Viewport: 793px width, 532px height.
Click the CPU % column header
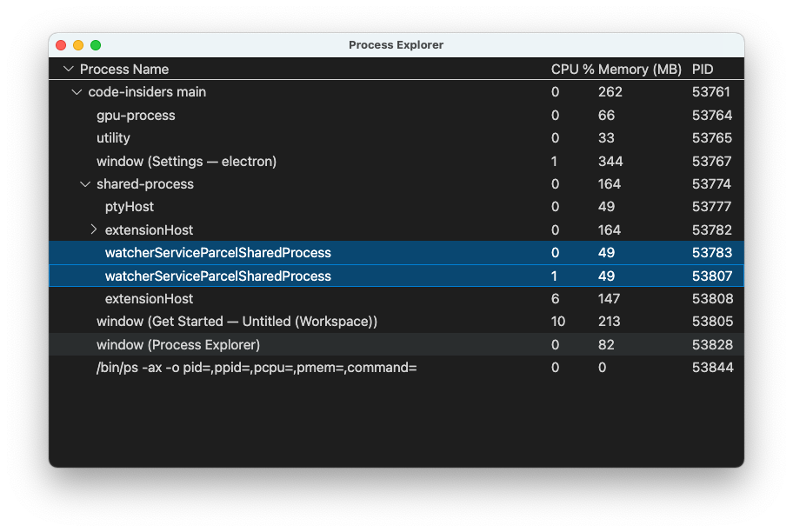point(572,70)
